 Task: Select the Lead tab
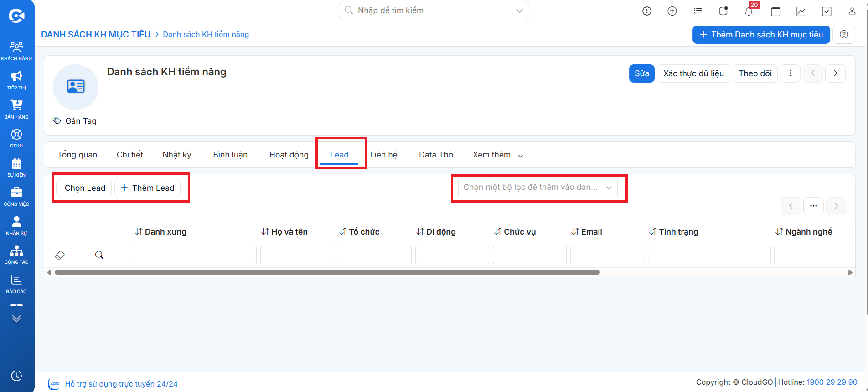pyautogui.click(x=339, y=155)
